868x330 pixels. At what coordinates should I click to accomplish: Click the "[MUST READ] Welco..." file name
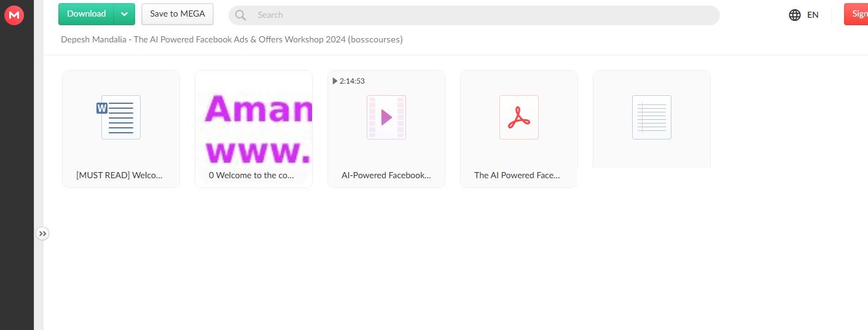click(x=119, y=175)
